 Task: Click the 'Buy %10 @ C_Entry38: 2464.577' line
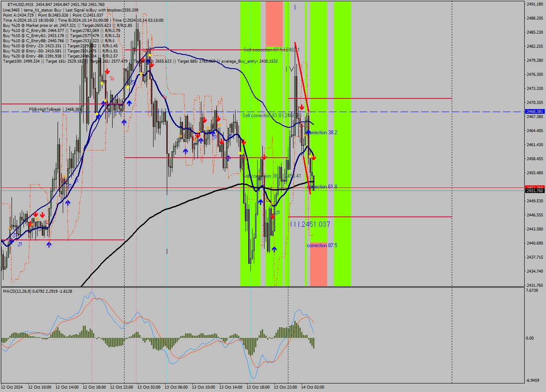click(61, 30)
